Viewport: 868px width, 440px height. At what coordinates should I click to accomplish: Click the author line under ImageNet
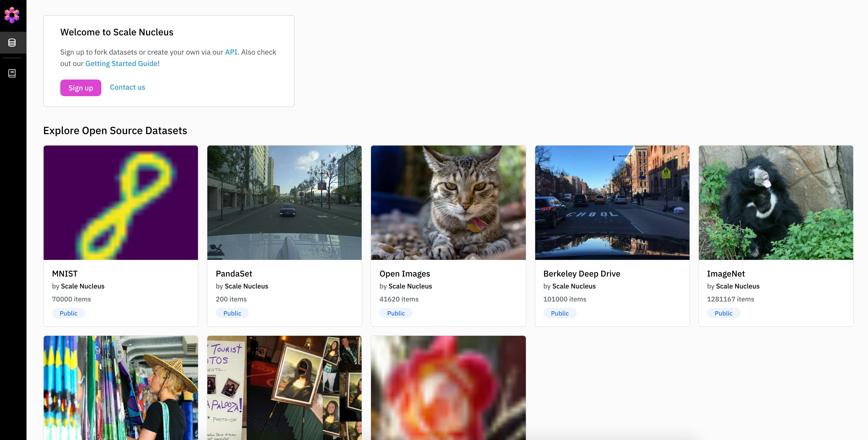(733, 286)
